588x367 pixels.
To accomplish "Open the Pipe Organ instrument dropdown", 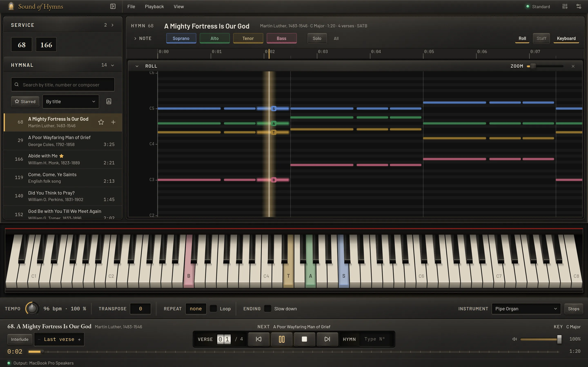I will [526, 309].
